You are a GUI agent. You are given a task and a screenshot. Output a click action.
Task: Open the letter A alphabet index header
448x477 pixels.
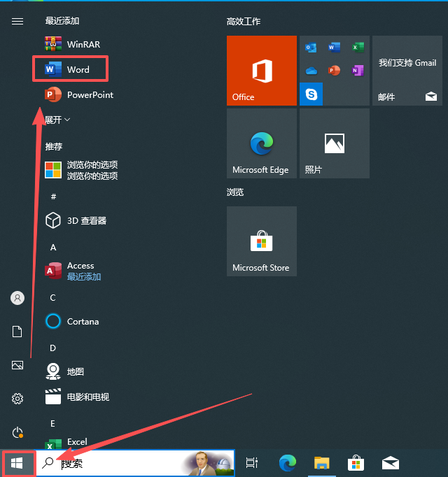coord(53,248)
